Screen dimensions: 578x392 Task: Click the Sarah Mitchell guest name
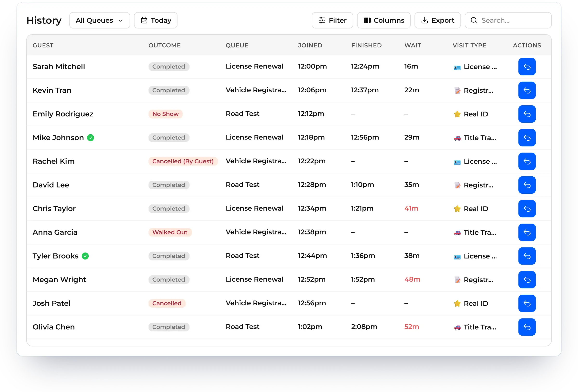coord(59,66)
